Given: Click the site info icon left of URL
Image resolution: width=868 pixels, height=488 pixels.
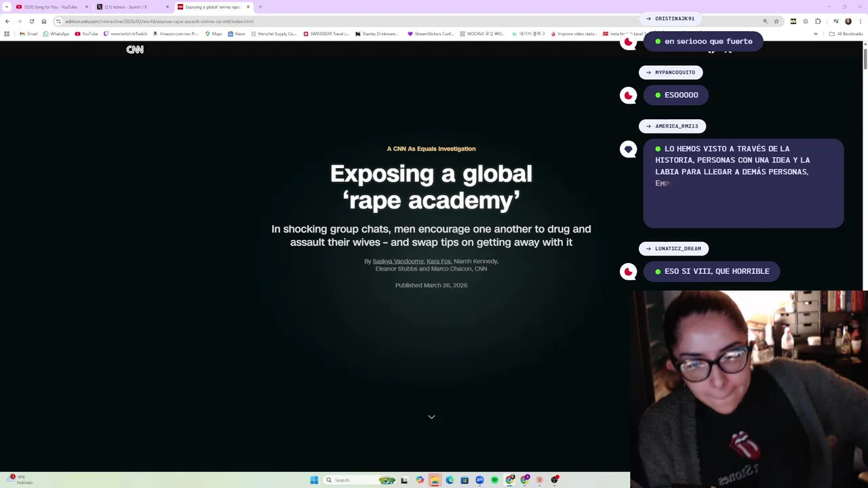Looking at the screenshot, I should coord(58,21).
